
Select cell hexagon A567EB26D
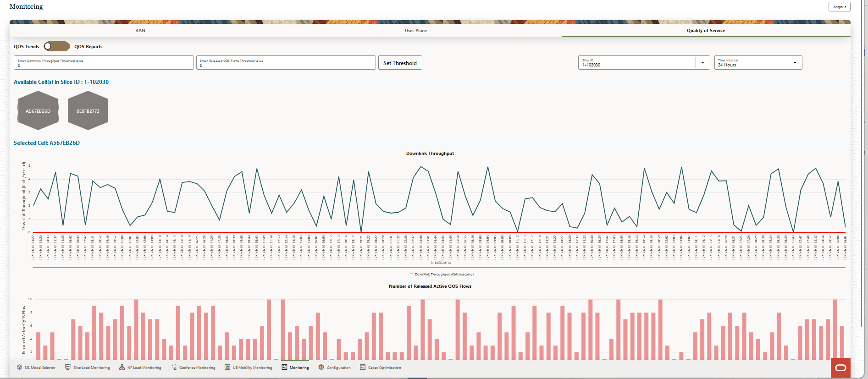pos(38,110)
